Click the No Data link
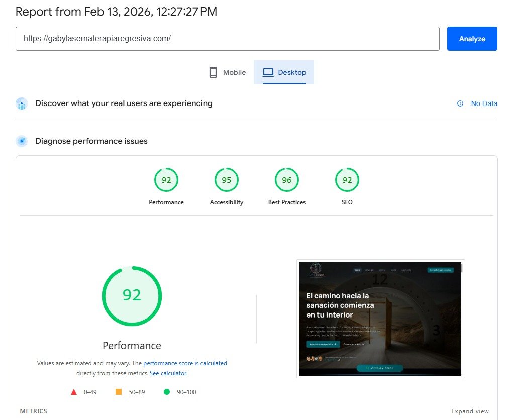Viewport: 507px width, 420px height. click(x=484, y=103)
